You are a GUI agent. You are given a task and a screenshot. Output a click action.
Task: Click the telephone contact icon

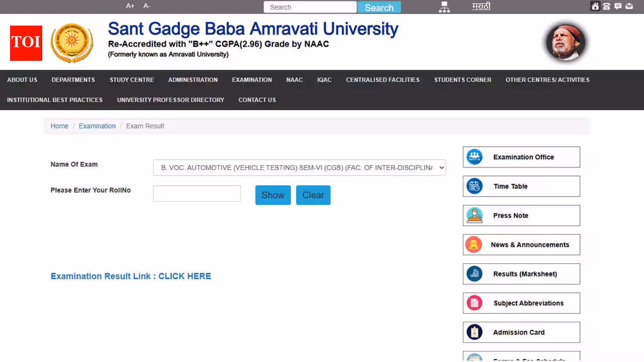(606, 6)
